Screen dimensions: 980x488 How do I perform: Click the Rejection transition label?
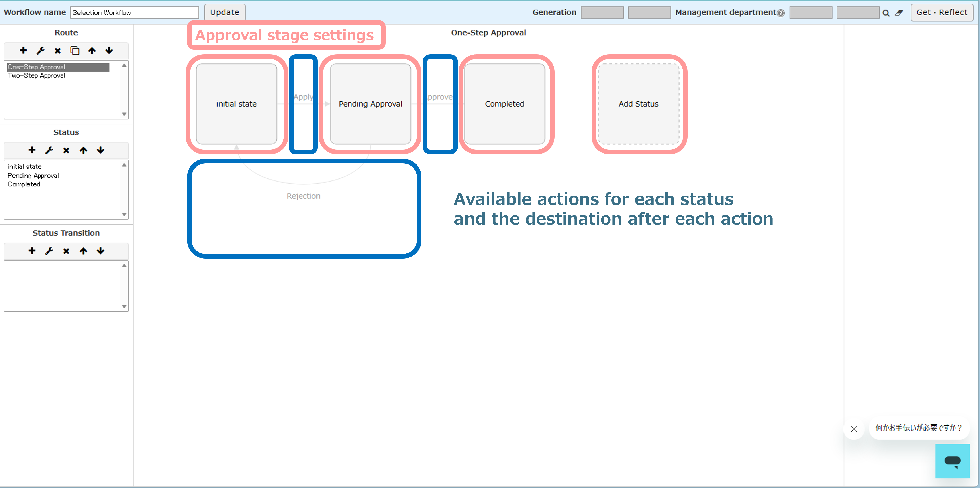point(303,196)
